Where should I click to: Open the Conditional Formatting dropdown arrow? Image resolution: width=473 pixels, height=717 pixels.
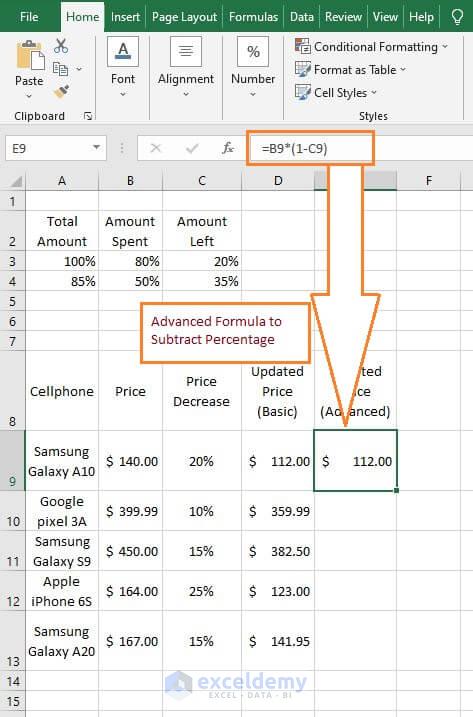click(x=445, y=47)
